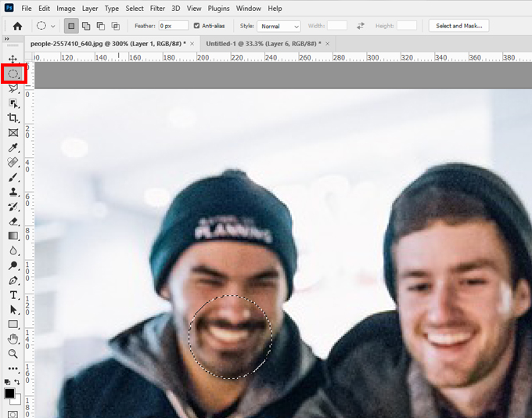532x418 pixels.
Task: Select the Zoom tool
Action: pos(13,354)
